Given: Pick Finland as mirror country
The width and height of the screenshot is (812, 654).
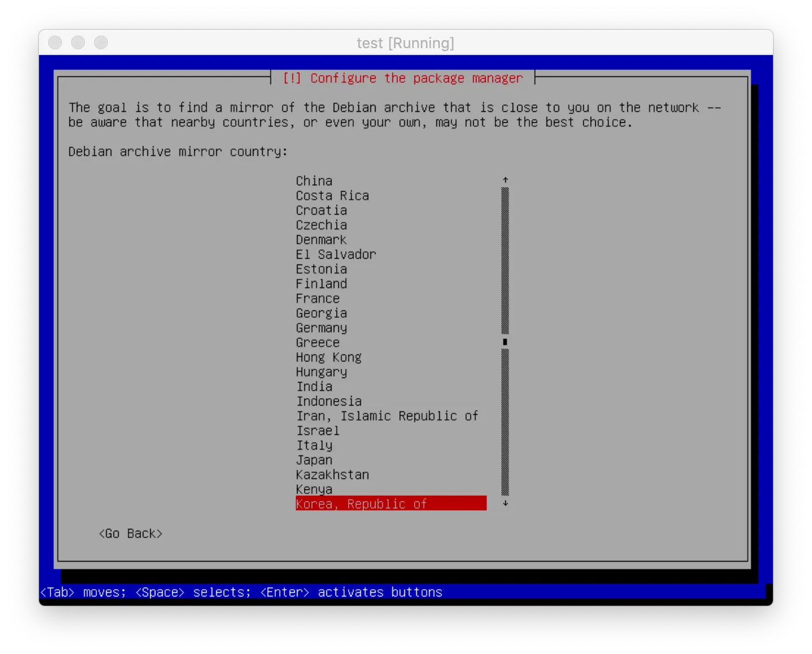Looking at the screenshot, I should [x=322, y=284].
